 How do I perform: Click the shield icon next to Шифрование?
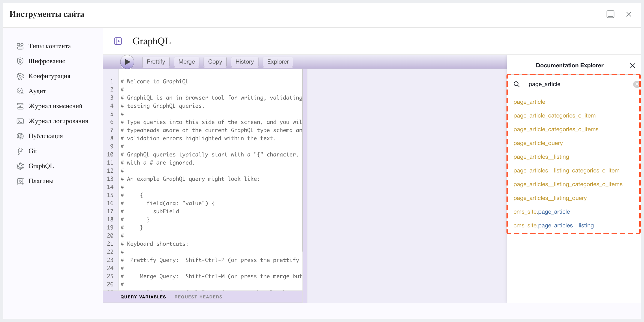20,61
